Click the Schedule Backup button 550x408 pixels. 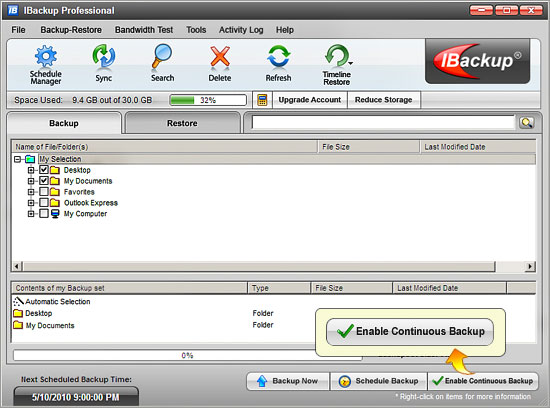pos(379,381)
